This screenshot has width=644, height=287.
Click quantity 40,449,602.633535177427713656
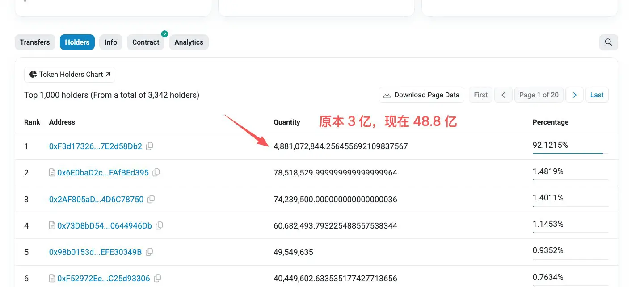click(335, 278)
